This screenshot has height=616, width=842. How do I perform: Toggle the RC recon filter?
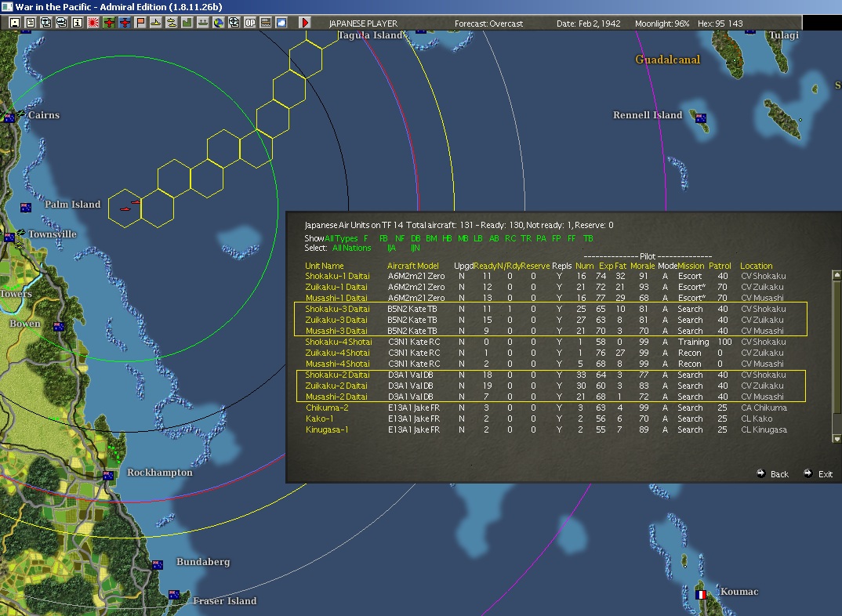tap(510, 238)
